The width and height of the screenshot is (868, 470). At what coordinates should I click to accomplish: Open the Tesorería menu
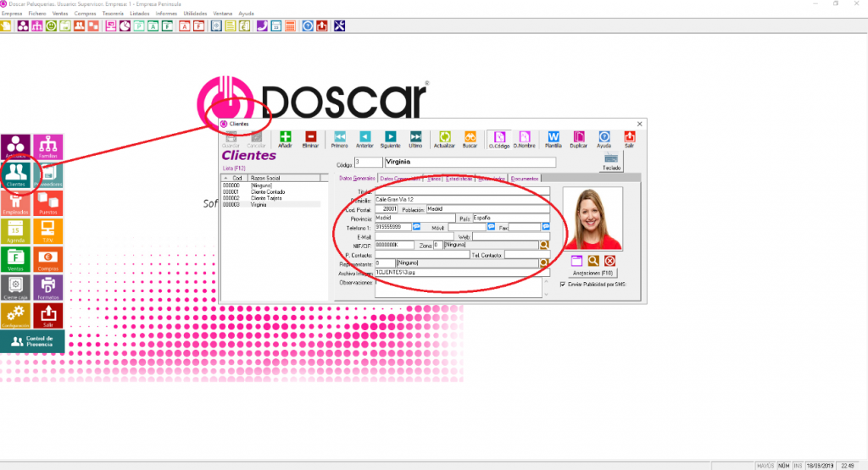click(113, 14)
